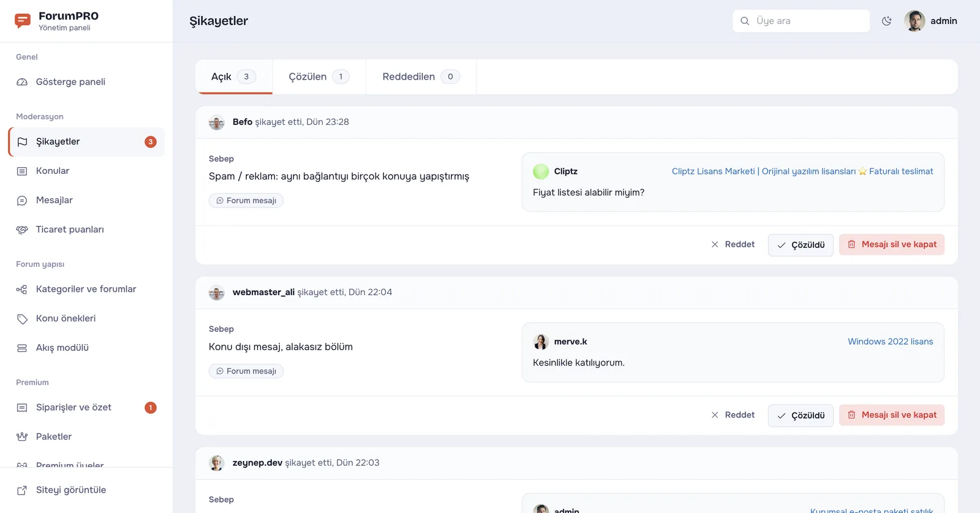Click Kategoriler ve forumlar tree icon

22,290
